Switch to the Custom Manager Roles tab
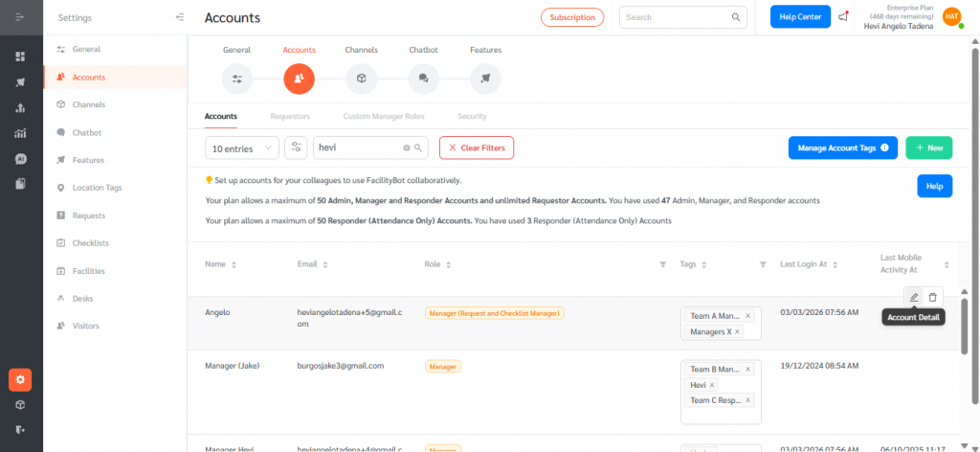980x452 pixels. pyautogui.click(x=383, y=116)
